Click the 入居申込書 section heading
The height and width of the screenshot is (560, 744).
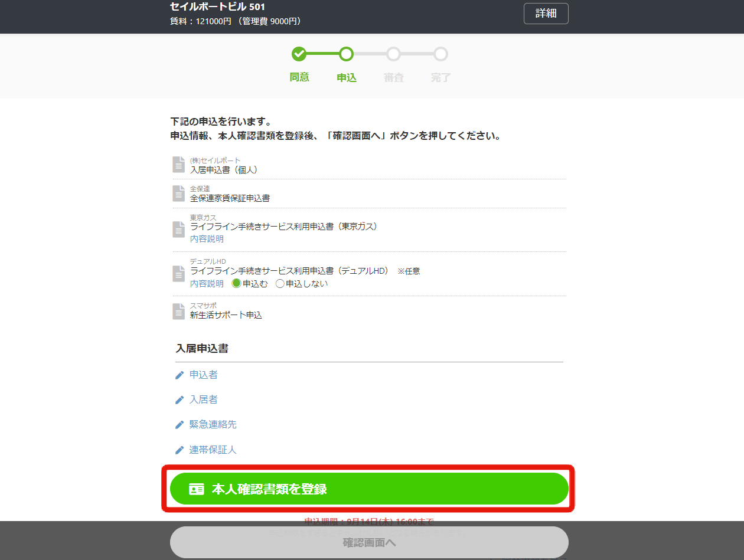(x=202, y=348)
